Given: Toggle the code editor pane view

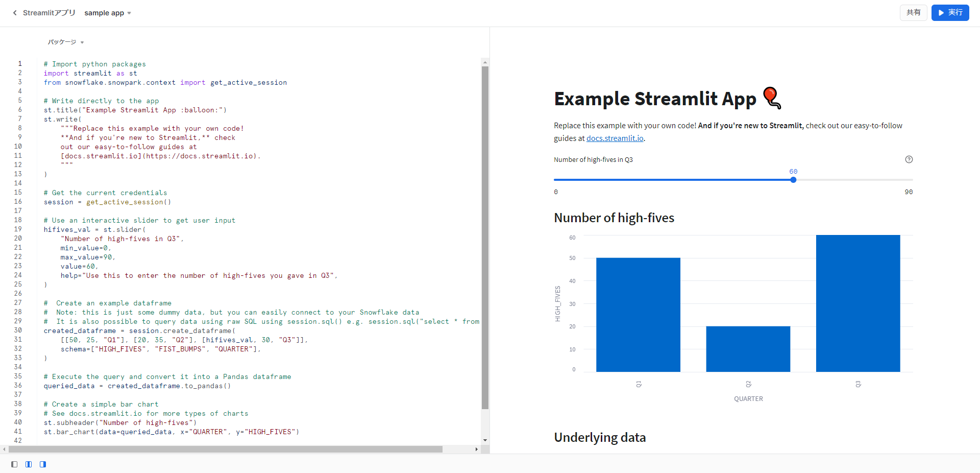Looking at the screenshot, I should (x=29, y=464).
